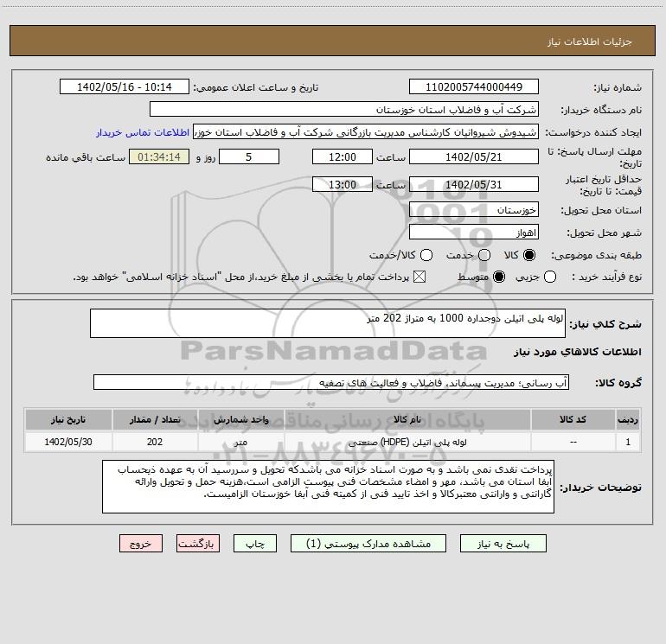Screen dimensions: 666x644
Task: Click the اطلاعات کالاهای مورد نیاز heading
Action: [578, 352]
